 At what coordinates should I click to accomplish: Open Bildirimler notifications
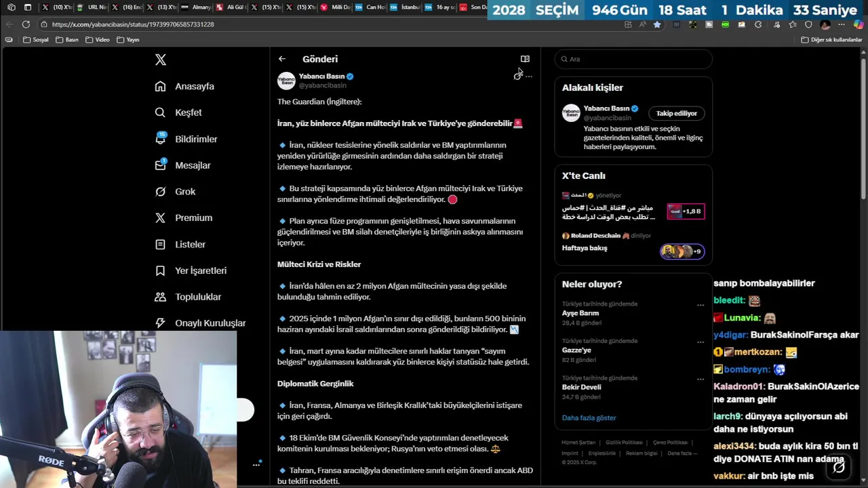(186, 139)
